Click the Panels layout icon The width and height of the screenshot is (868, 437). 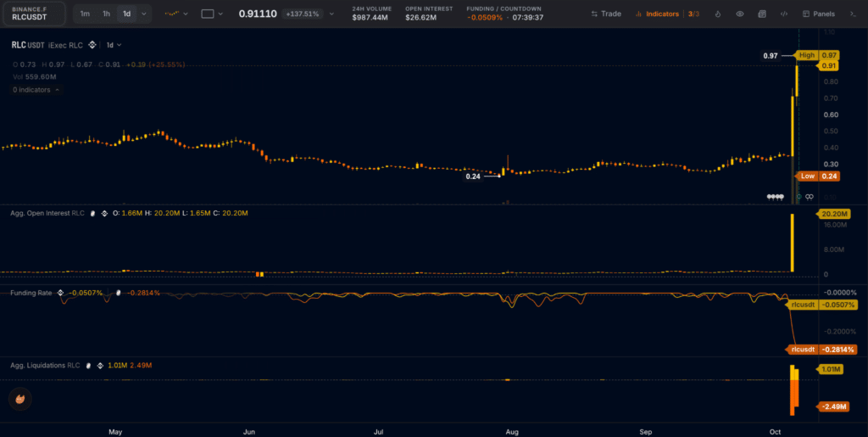pyautogui.click(x=806, y=14)
